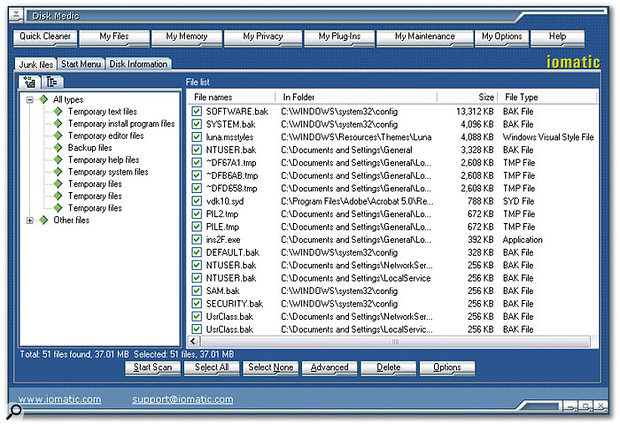Toggle the ins2F.exe checkbox

coord(197,239)
